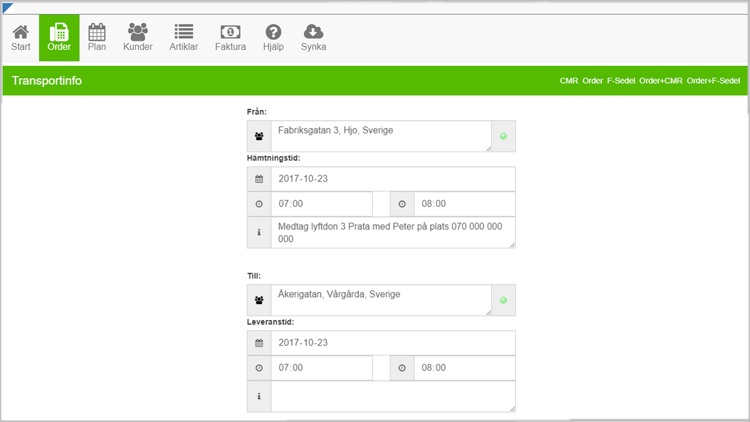Click the empty delivery note text area
Viewport: 750px width, 422px height.
tap(393, 397)
